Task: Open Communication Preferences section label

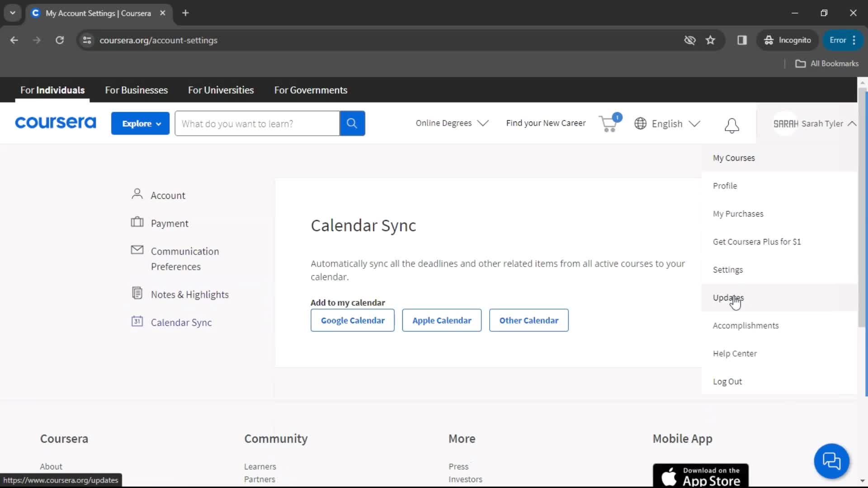Action: [x=184, y=259]
